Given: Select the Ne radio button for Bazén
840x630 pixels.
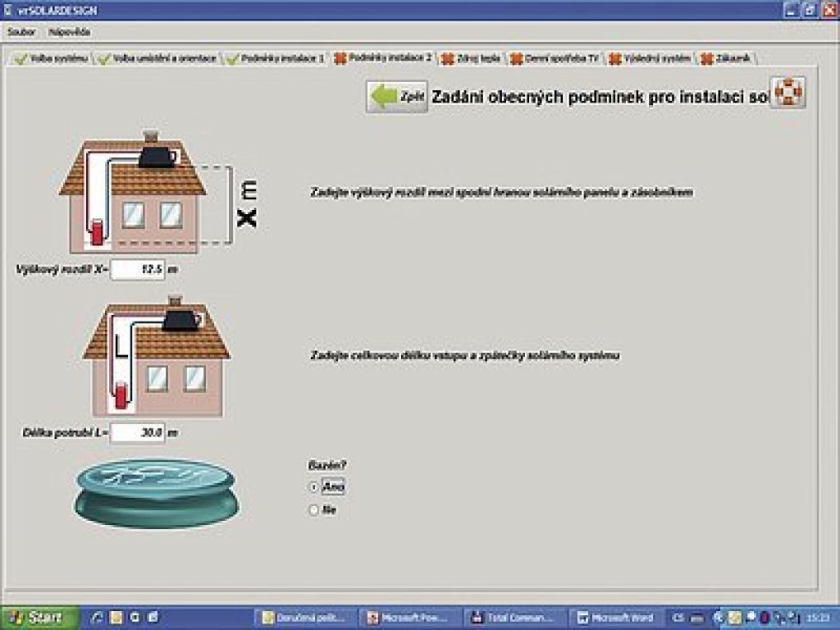Looking at the screenshot, I should coord(314,510).
